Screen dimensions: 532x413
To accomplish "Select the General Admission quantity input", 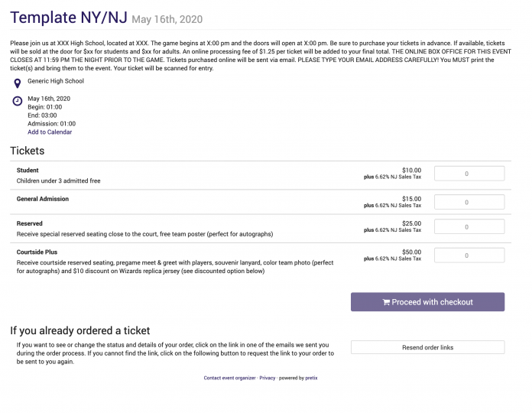I will coord(469,202).
